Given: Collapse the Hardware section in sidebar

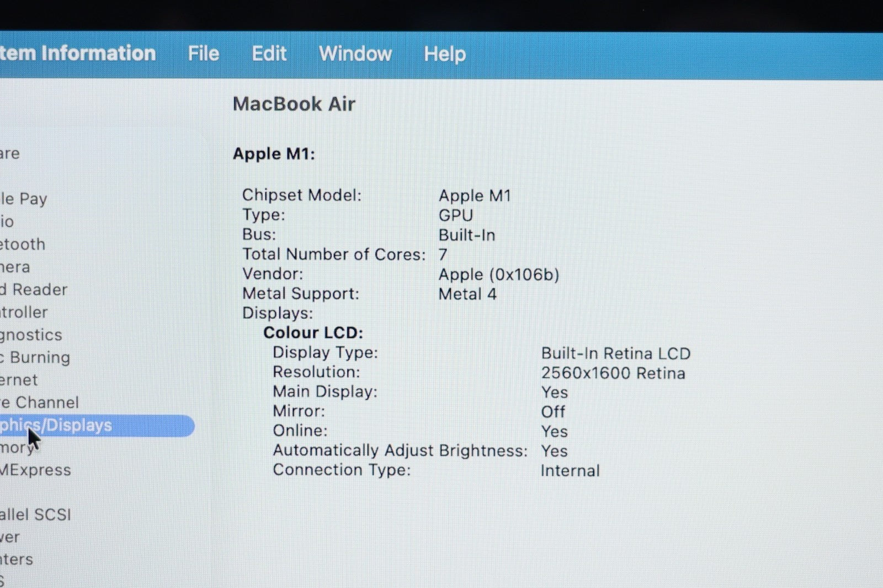Looking at the screenshot, I should [10, 153].
